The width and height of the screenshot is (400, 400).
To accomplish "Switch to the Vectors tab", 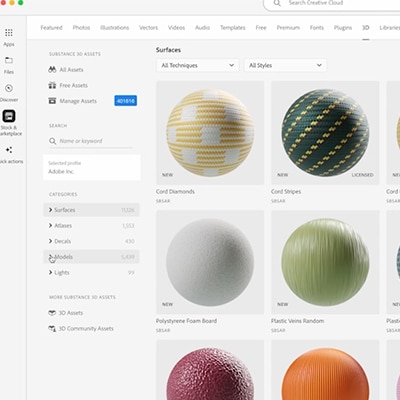I will (148, 28).
